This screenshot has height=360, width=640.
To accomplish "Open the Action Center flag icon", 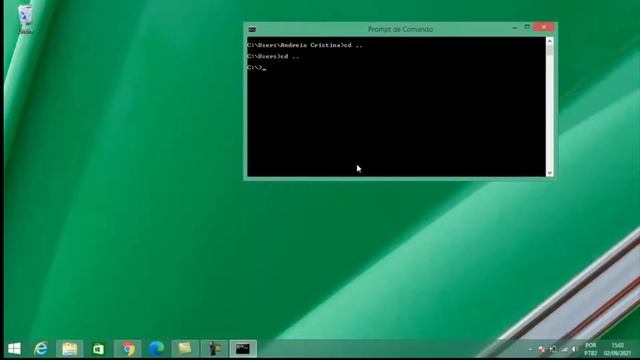I will (542, 349).
